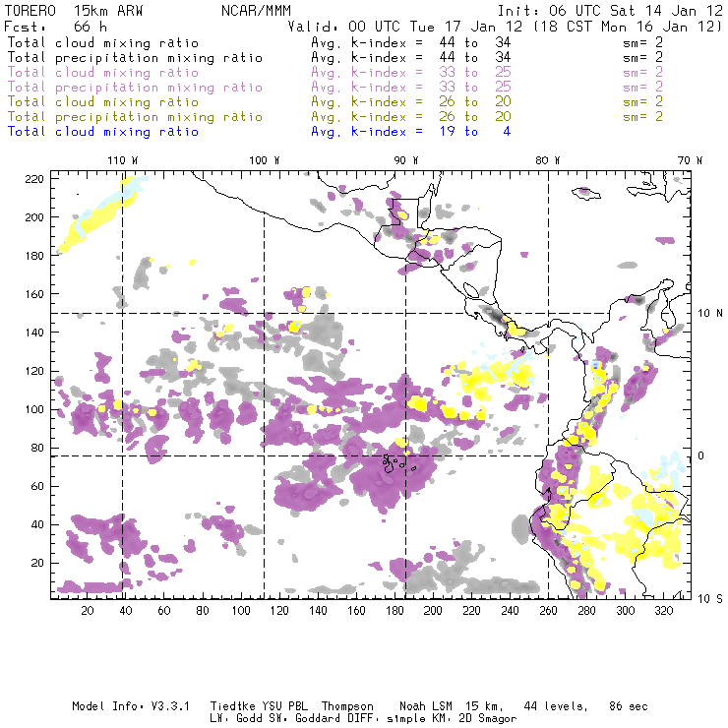
Task: Click the "100 W" longitude label
Action: click(265, 160)
